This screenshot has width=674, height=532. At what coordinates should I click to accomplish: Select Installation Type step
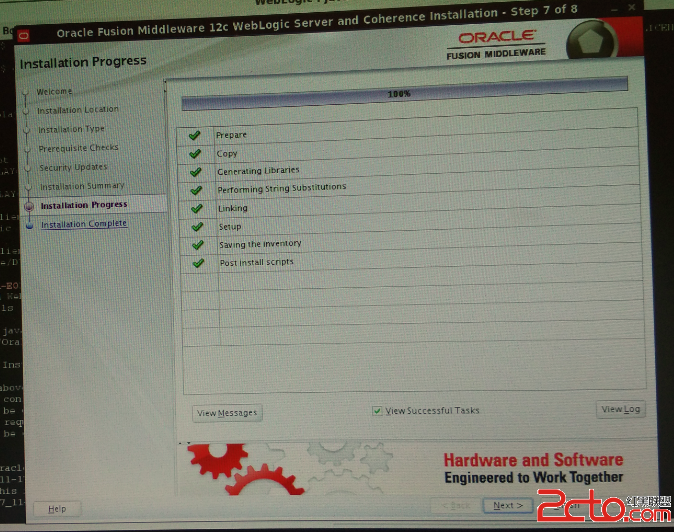[x=71, y=129]
